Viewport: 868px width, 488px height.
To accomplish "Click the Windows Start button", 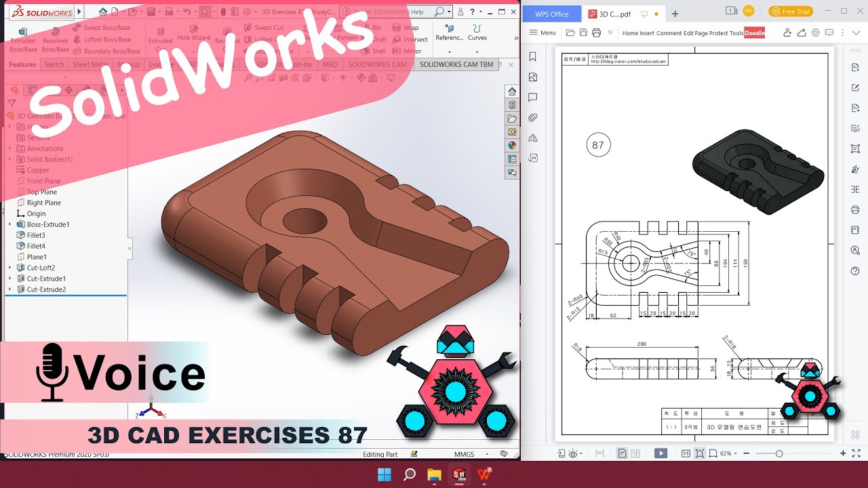I will (x=384, y=474).
